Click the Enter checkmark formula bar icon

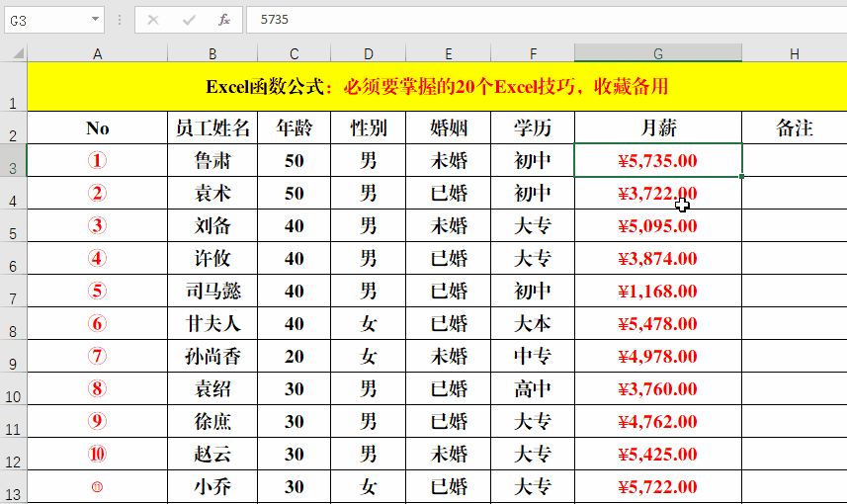click(189, 20)
